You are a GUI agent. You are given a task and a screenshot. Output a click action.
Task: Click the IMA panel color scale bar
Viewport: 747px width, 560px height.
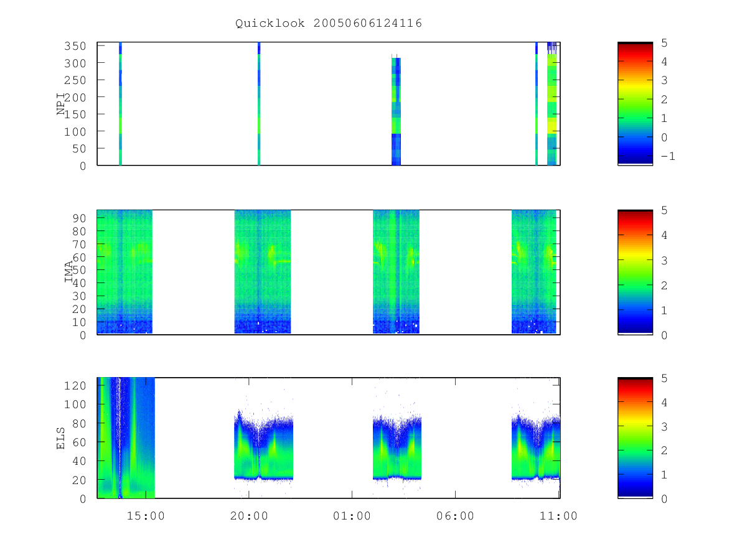(635, 272)
